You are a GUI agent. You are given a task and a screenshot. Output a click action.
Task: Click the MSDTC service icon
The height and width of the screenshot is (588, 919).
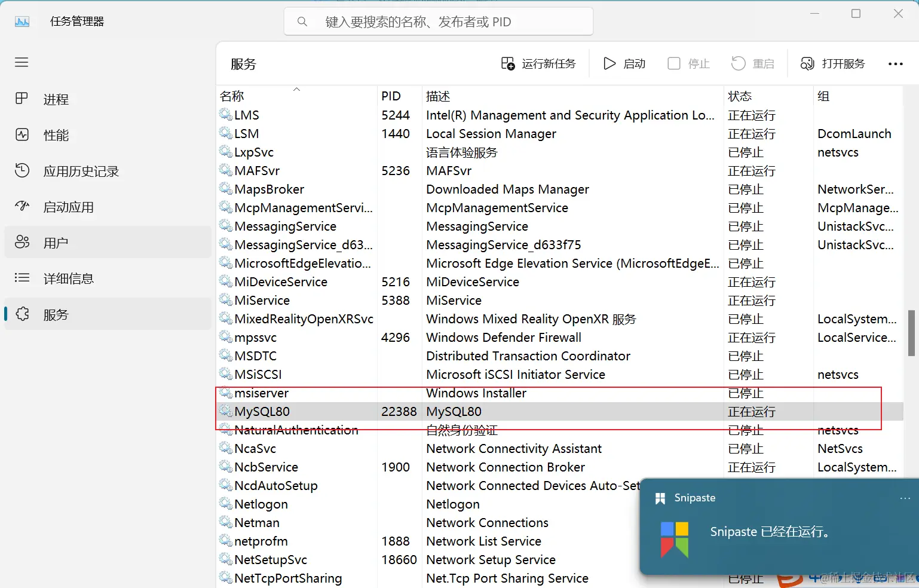pos(226,355)
